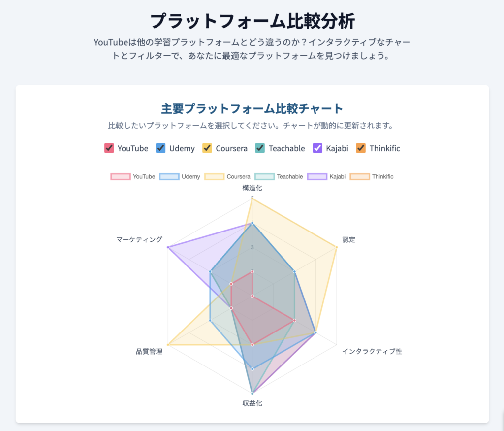This screenshot has height=431, width=504.
Task: Click the YouTube legend color swatch
Action: coord(121,176)
